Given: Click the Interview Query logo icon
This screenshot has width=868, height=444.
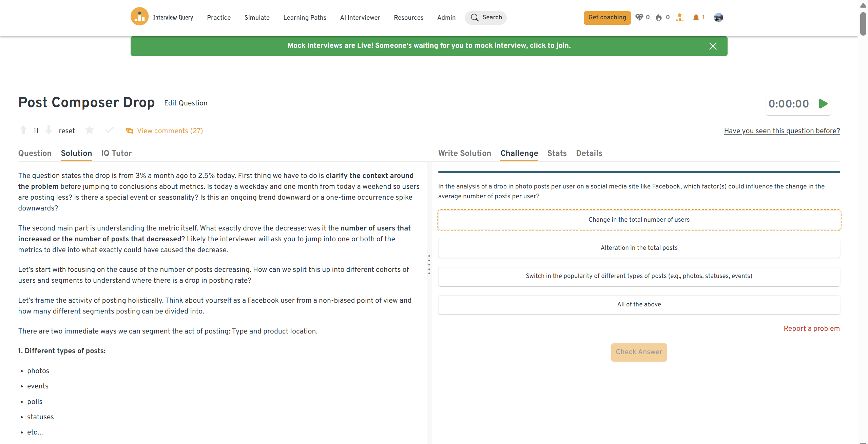Looking at the screenshot, I should click(x=139, y=17).
